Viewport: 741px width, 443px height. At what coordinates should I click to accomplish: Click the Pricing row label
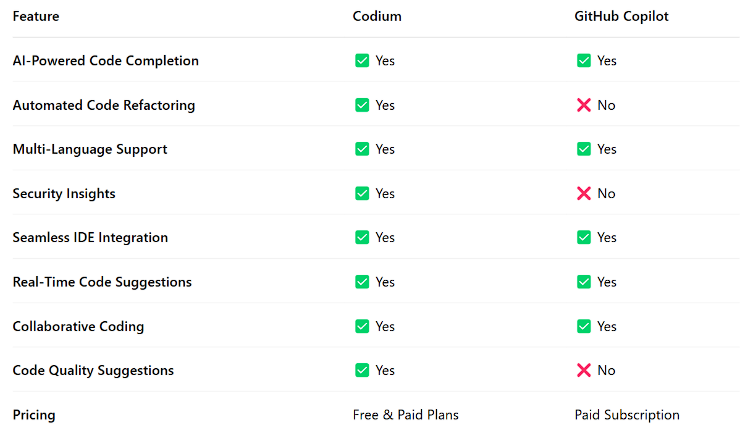coord(34,415)
